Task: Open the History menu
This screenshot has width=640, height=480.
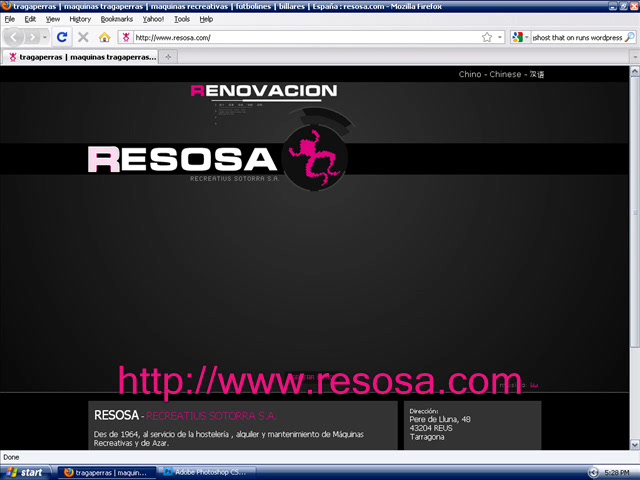Action: (80, 19)
